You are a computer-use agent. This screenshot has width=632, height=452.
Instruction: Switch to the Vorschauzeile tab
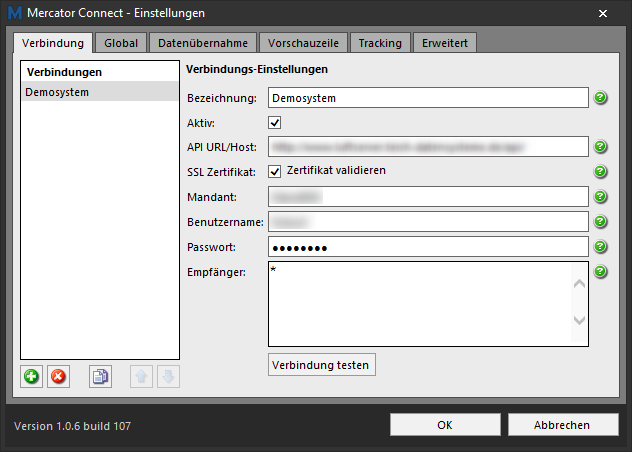tap(303, 43)
